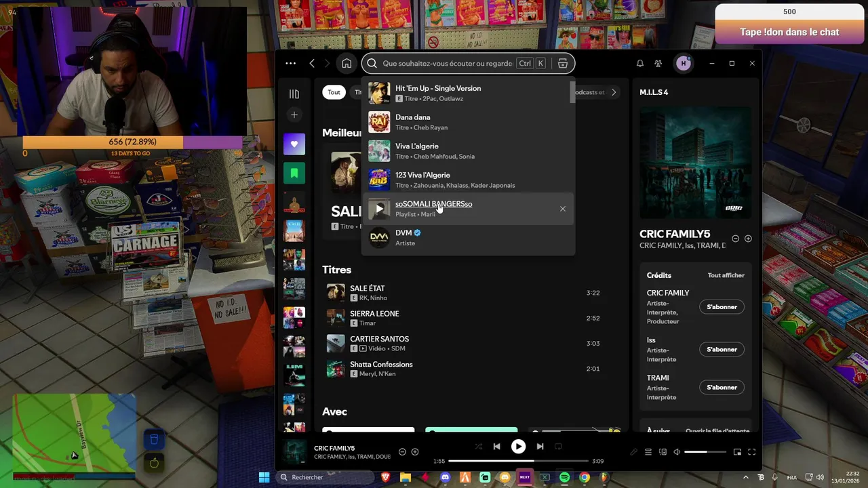The height and width of the screenshot is (488, 868).
Task: Create a playlist with plus icon
Action: (x=294, y=115)
